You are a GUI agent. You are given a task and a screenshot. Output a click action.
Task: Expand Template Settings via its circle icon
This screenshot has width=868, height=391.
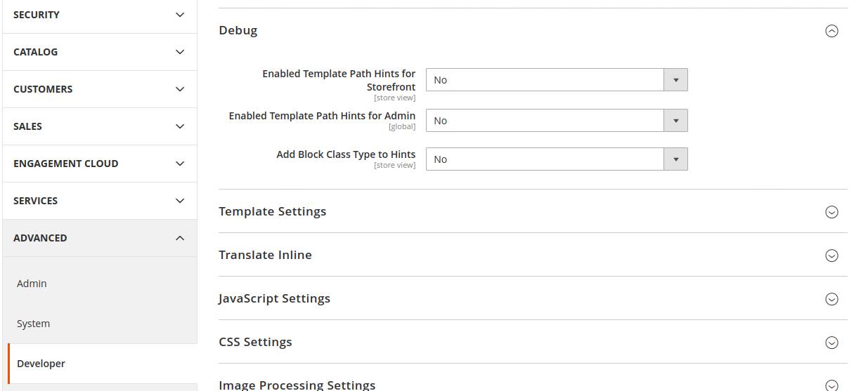831,212
